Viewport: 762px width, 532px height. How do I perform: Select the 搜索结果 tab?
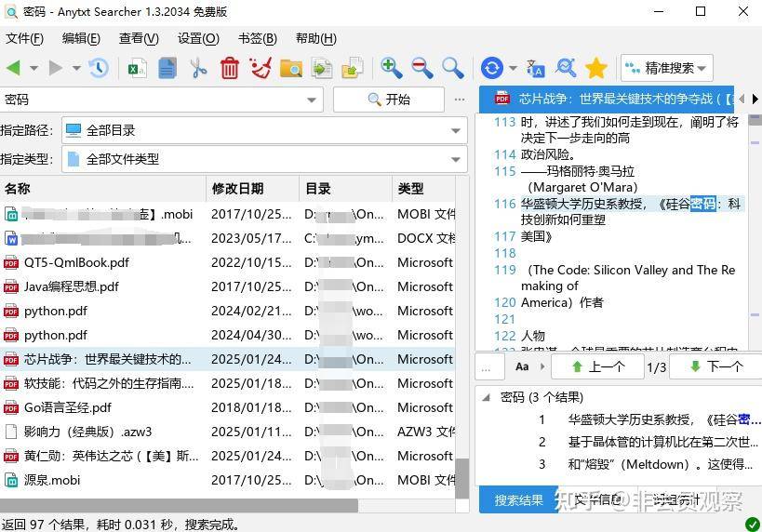coord(518,500)
